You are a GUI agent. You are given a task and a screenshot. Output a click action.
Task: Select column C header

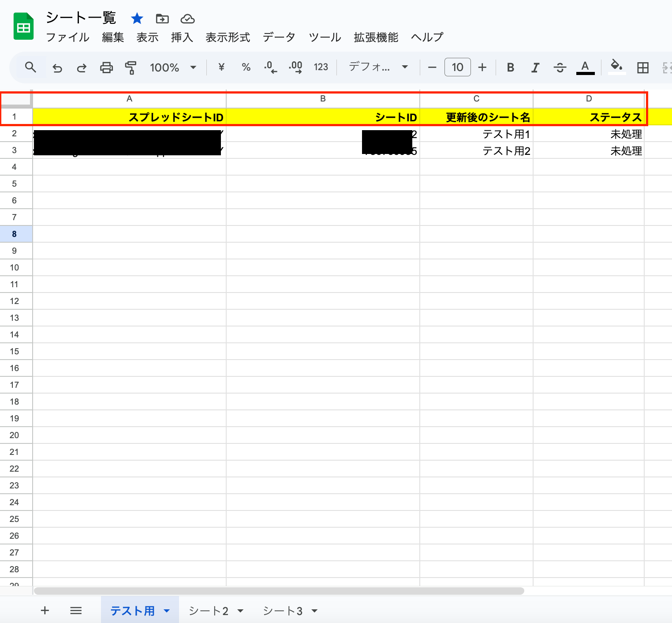[476, 99]
